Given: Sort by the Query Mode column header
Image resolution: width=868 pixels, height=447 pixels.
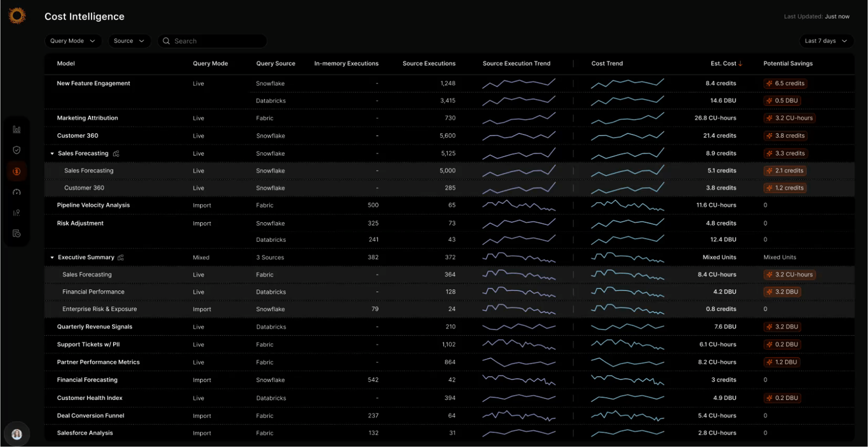Looking at the screenshot, I should (x=210, y=63).
